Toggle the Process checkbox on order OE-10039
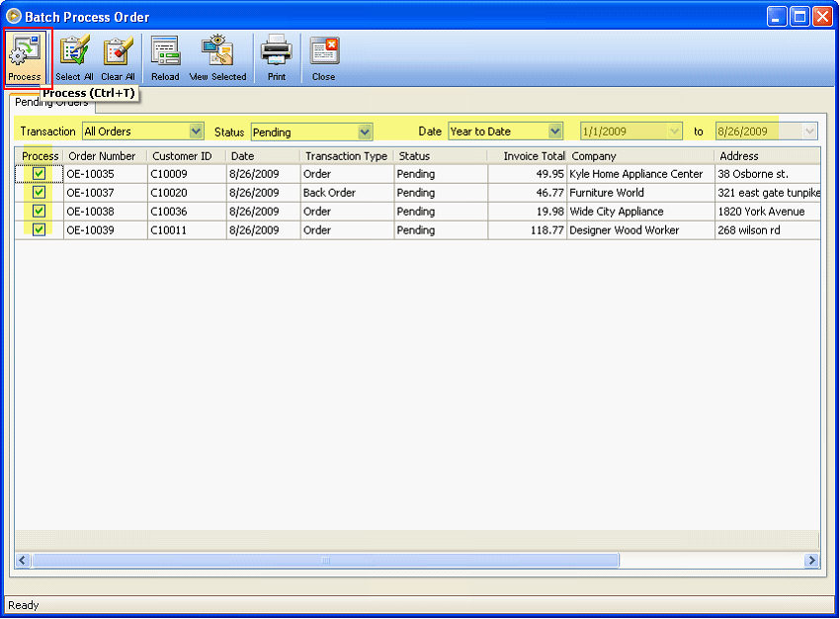840x619 pixels. [x=40, y=230]
